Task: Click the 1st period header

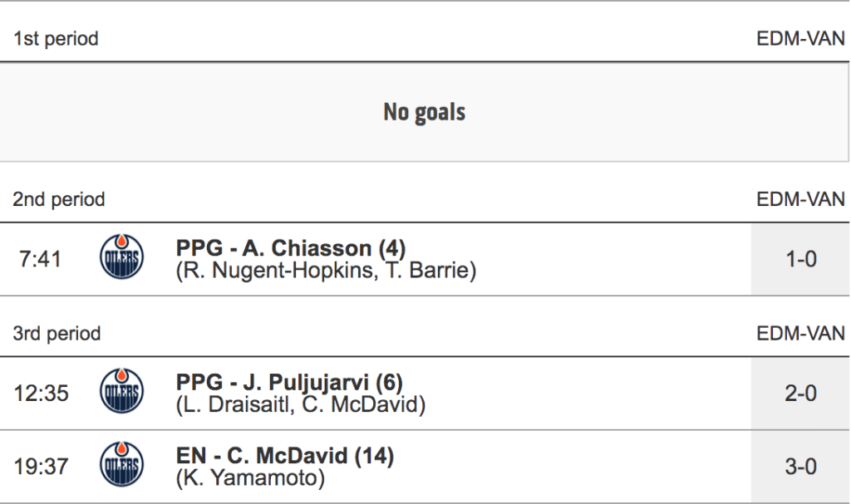Action: pyautogui.click(x=56, y=39)
